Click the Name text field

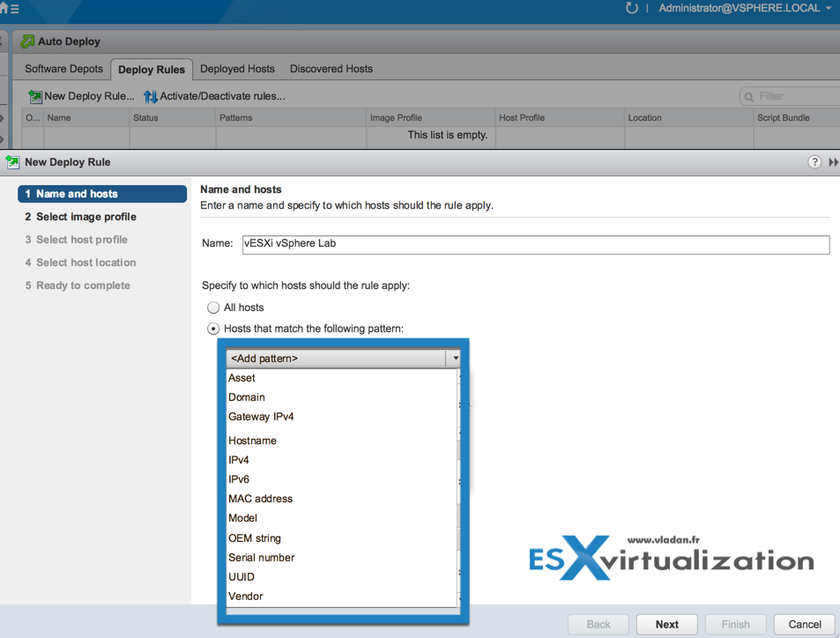click(x=536, y=244)
